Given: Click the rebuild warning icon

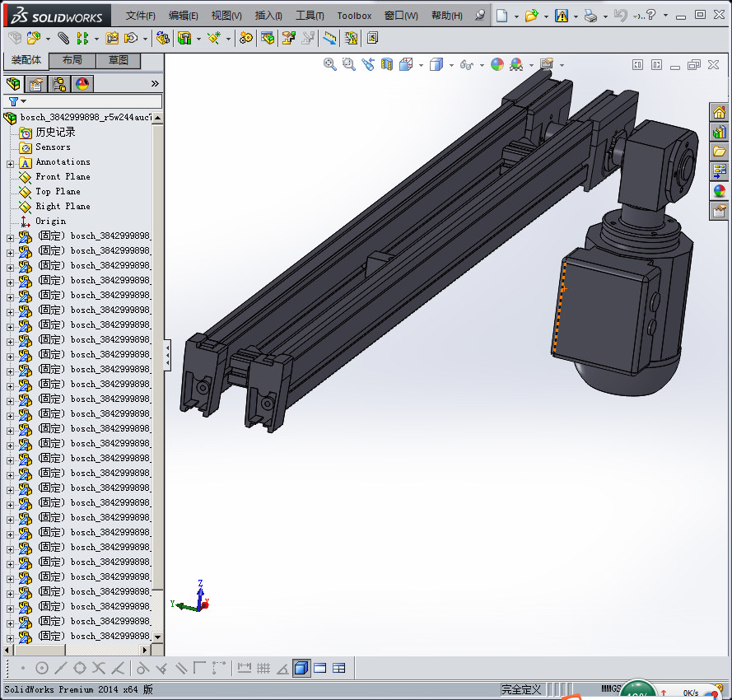Looking at the screenshot, I should (x=561, y=16).
